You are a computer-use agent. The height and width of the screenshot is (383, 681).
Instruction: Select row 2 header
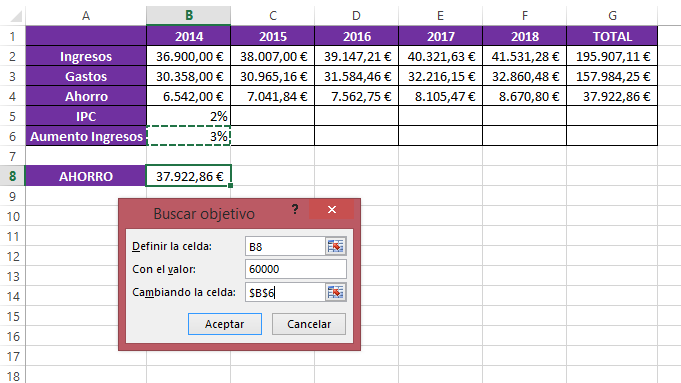pyautogui.click(x=13, y=56)
